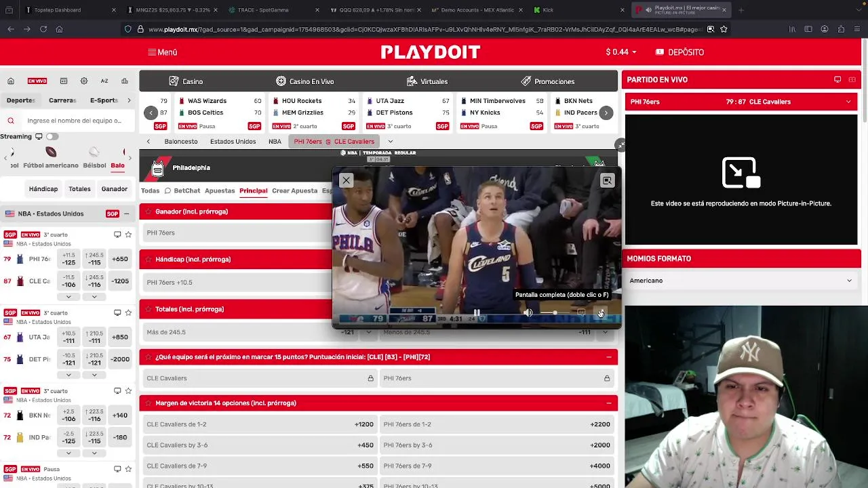Open the balance $ 0.44 dropdown
The height and width of the screenshot is (488, 868).
click(x=621, y=52)
